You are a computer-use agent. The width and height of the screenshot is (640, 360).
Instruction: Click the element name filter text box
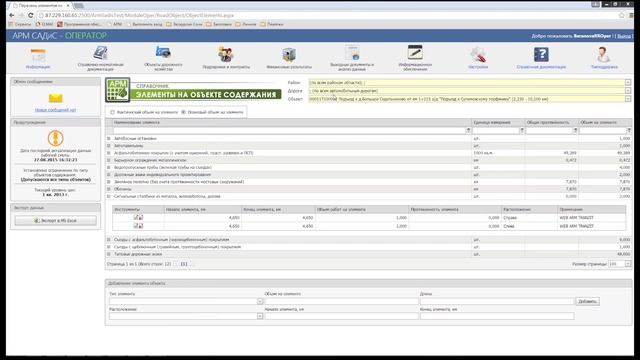(x=289, y=131)
